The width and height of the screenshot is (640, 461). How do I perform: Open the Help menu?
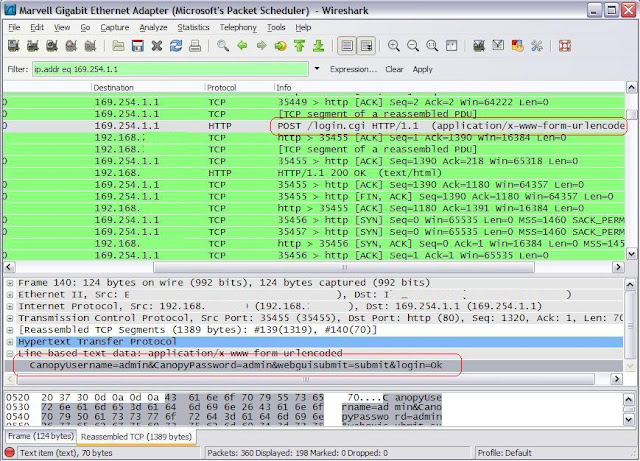click(303, 27)
